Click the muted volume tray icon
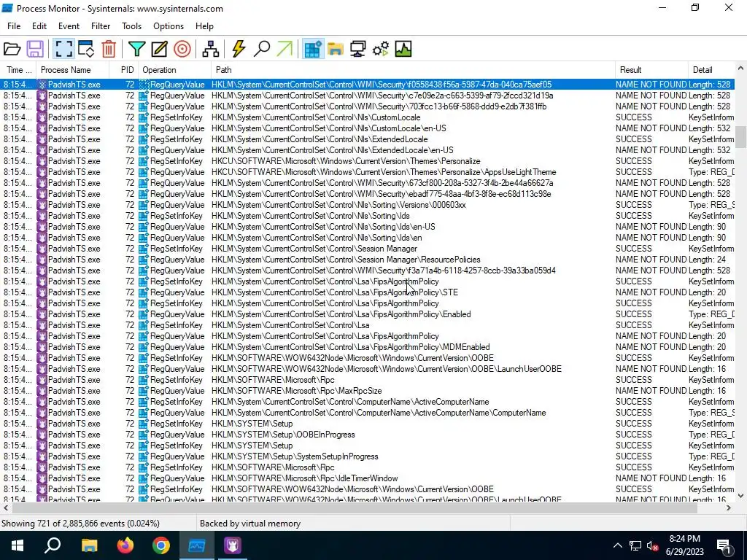747x560 pixels. tap(652, 545)
